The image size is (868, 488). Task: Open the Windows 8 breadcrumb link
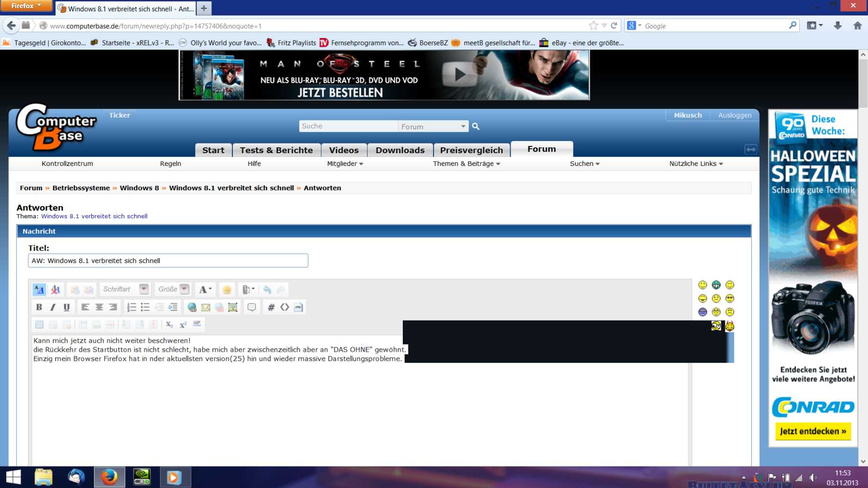click(139, 188)
